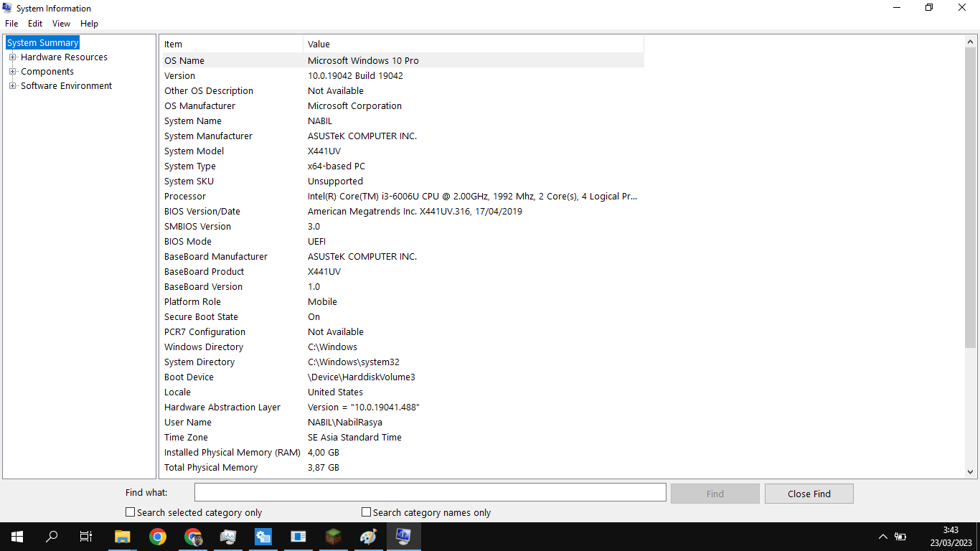Viewport: 980px width, 551px height.
Task: Open Task View on the taskbar
Action: 85,537
